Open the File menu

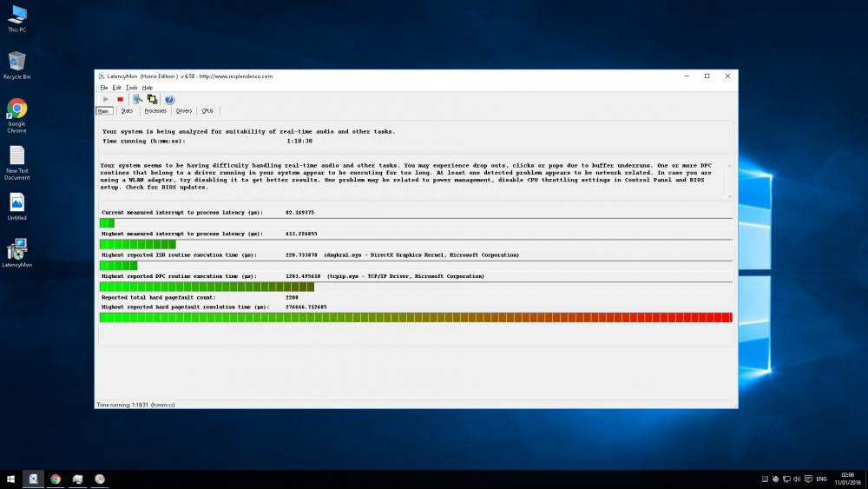tap(103, 88)
